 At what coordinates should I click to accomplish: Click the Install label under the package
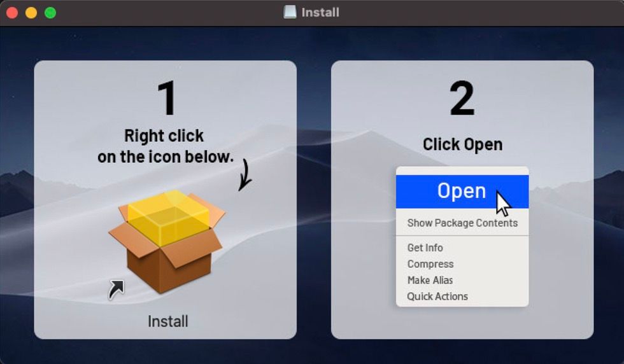point(167,321)
